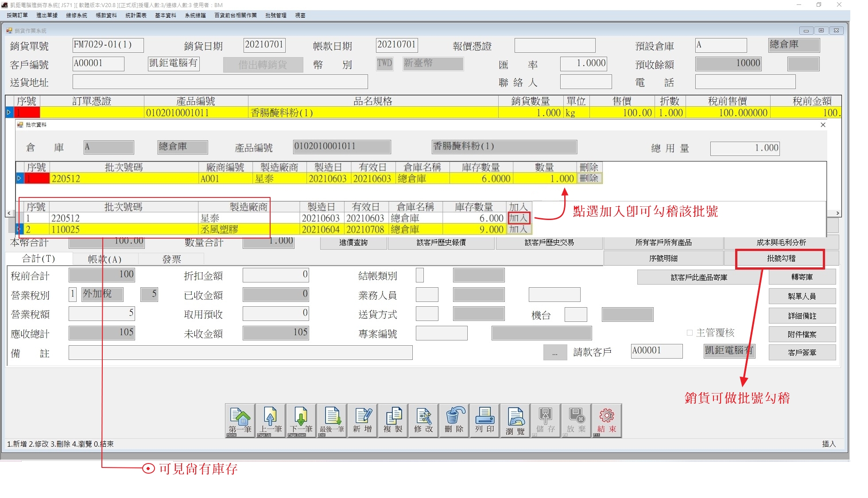Image resolution: width=868 pixels, height=498 pixels.
Task: Click the 詳細備註 button
Action: point(802,316)
